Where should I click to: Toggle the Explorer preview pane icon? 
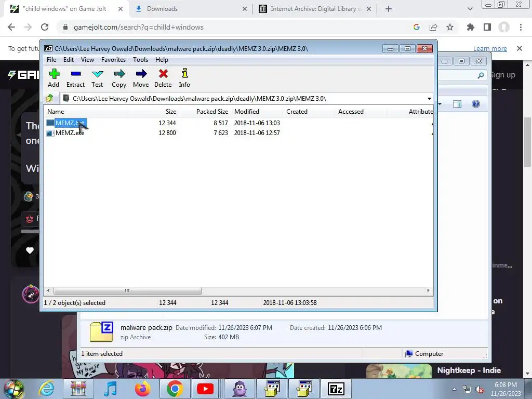457,104
